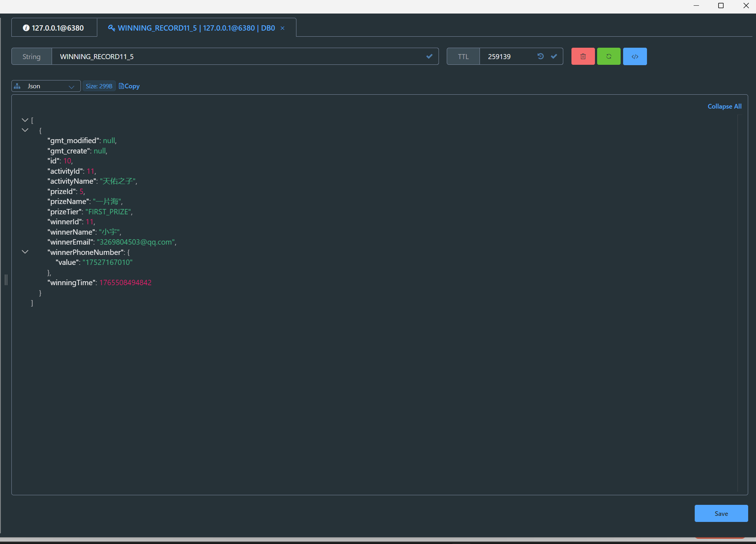756x544 pixels.
Task: Click the Collapse All link
Action: pos(724,106)
